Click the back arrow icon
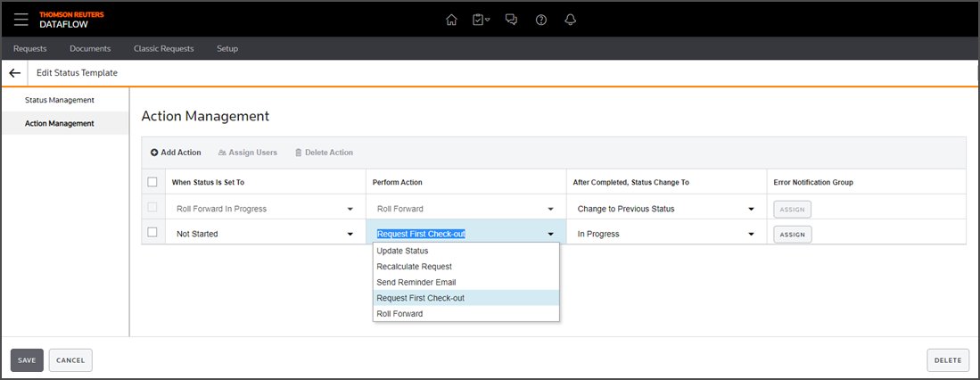Image resolution: width=980 pixels, height=380 pixels. coord(15,73)
